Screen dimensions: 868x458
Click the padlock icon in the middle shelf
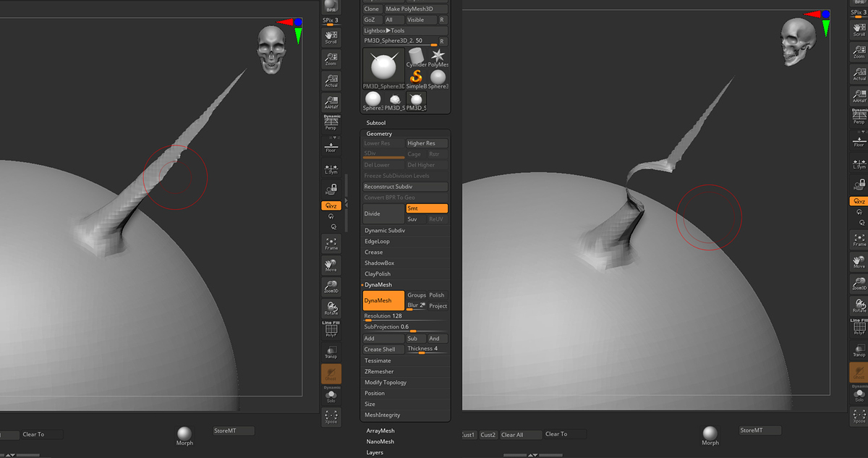(331, 190)
